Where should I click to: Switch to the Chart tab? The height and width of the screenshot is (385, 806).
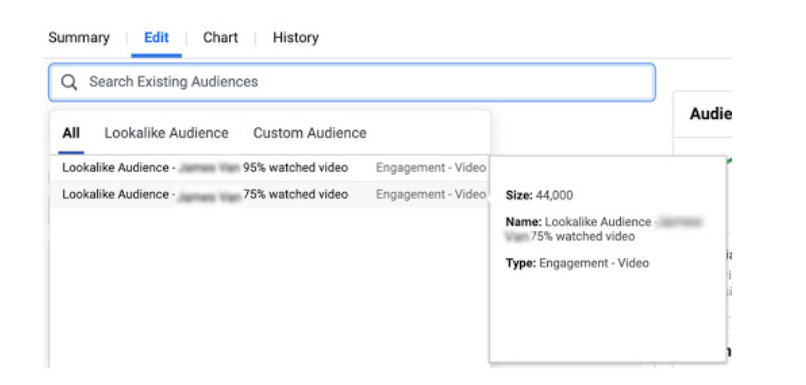(x=220, y=38)
